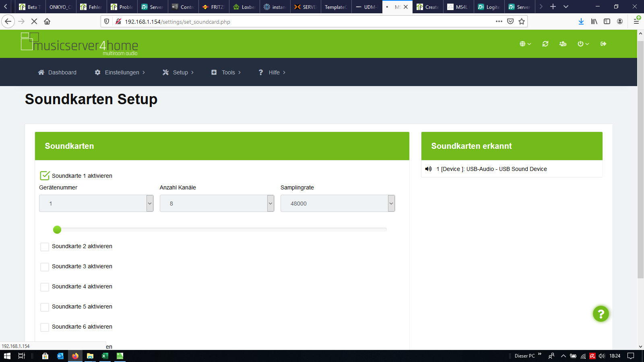Open the Gerätenummer dropdown
644x362 pixels.
pyautogui.click(x=96, y=203)
